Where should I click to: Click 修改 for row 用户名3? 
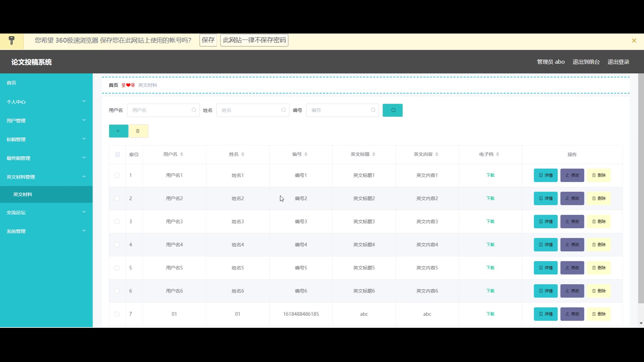click(x=572, y=222)
